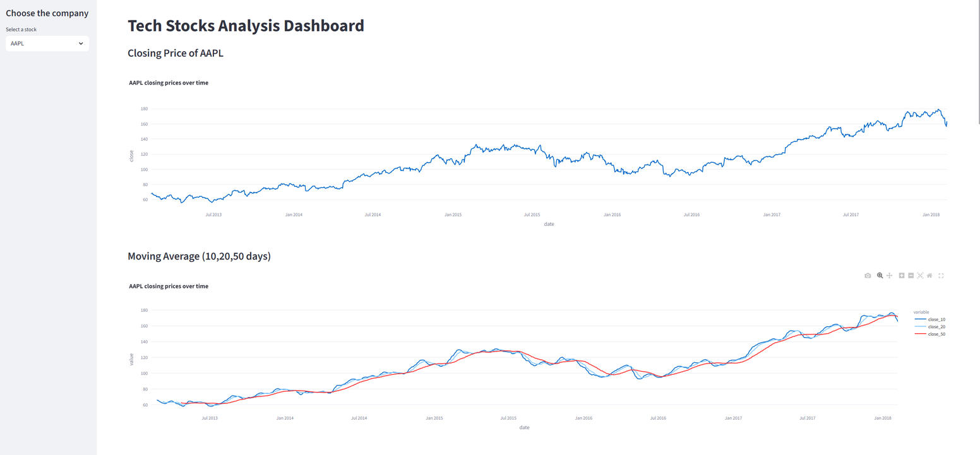Select the Zoom magnifier tool in chart toolbar

(880, 276)
